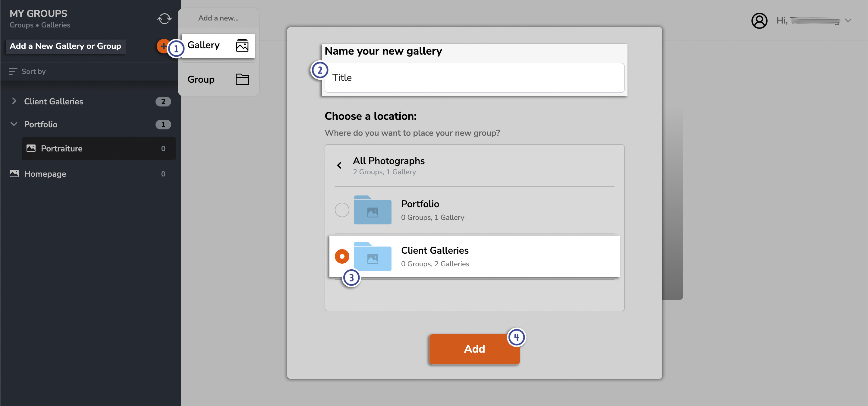This screenshot has width=868, height=406.
Task: Choose Gallery from Add a new menu
Action: pyautogui.click(x=203, y=45)
